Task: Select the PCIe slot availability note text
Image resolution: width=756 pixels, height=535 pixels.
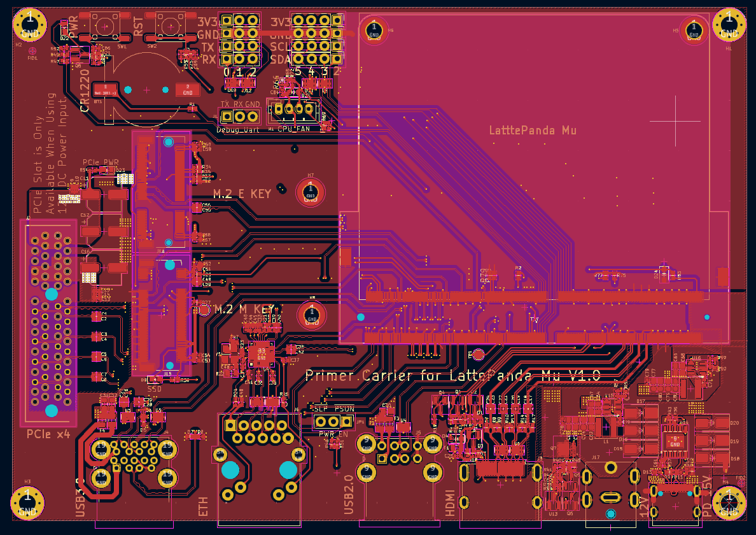Action: coord(50,153)
